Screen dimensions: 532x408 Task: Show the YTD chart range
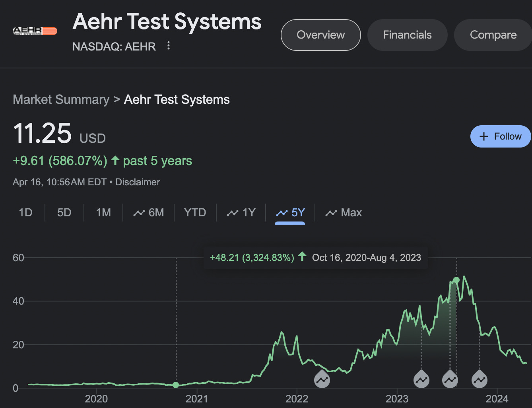pyautogui.click(x=195, y=212)
